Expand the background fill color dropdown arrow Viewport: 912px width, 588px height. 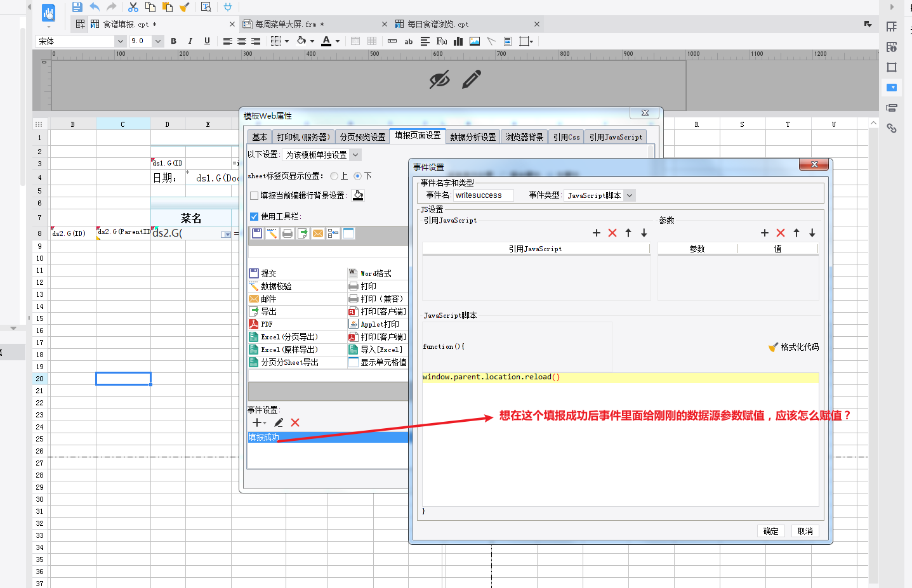pos(312,41)
